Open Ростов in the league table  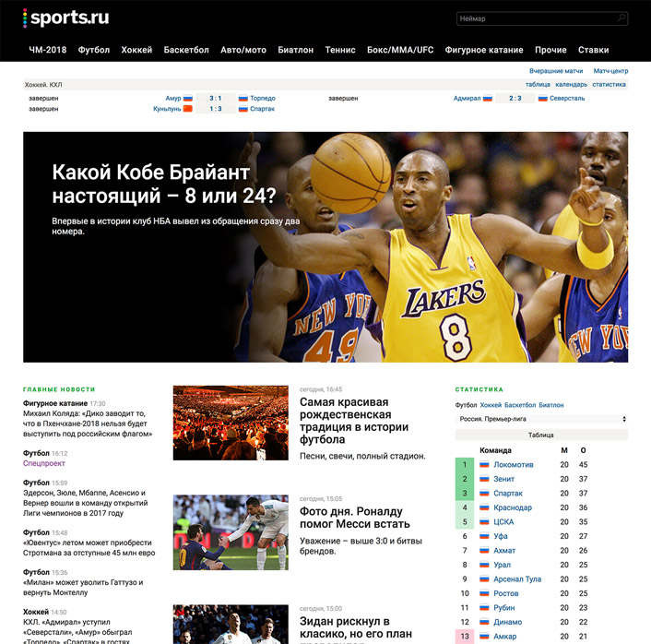506,594
